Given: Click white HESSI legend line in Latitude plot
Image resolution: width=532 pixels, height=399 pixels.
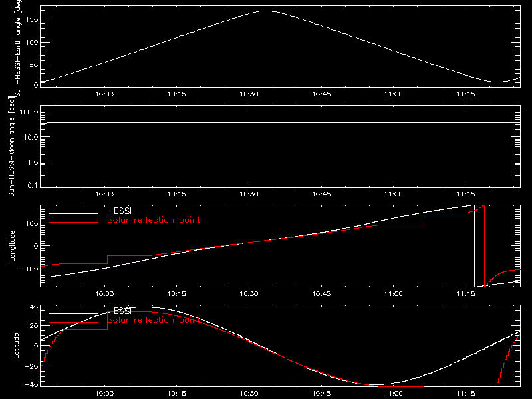Looking at the screenshot, I should point(74,313).
